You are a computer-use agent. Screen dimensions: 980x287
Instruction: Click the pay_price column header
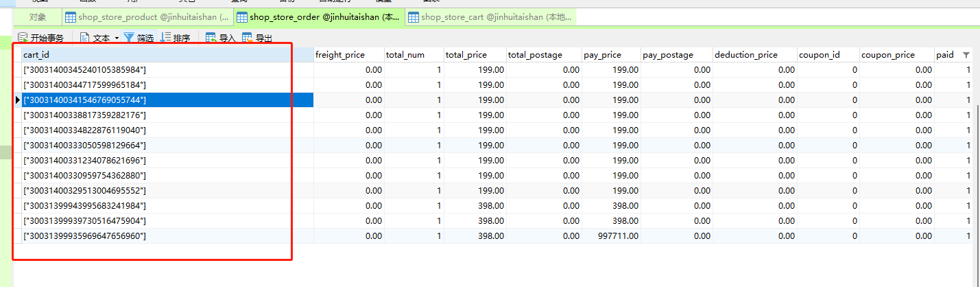pyautogui.click(x=602, y=55)
